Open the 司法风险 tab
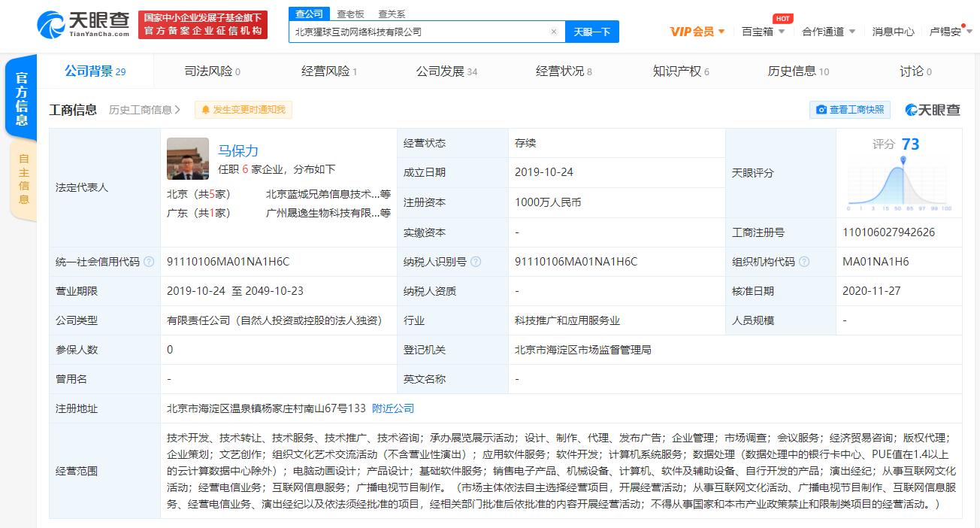This screenshot has width=980, height=528. click(213, 71)
